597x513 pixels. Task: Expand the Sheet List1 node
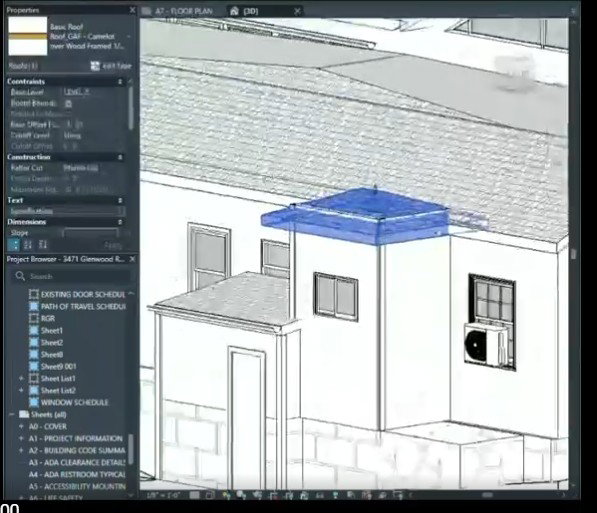(21, 379)
